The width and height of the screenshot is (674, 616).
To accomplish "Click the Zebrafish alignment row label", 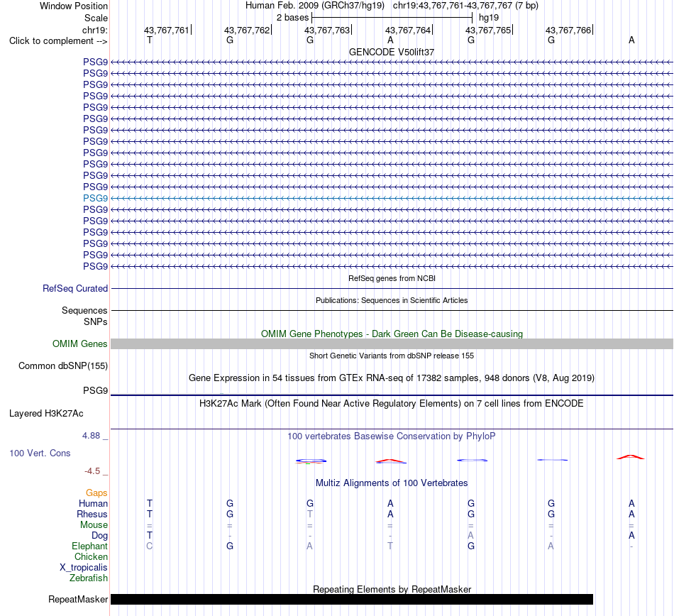I will tap(89, 578).
